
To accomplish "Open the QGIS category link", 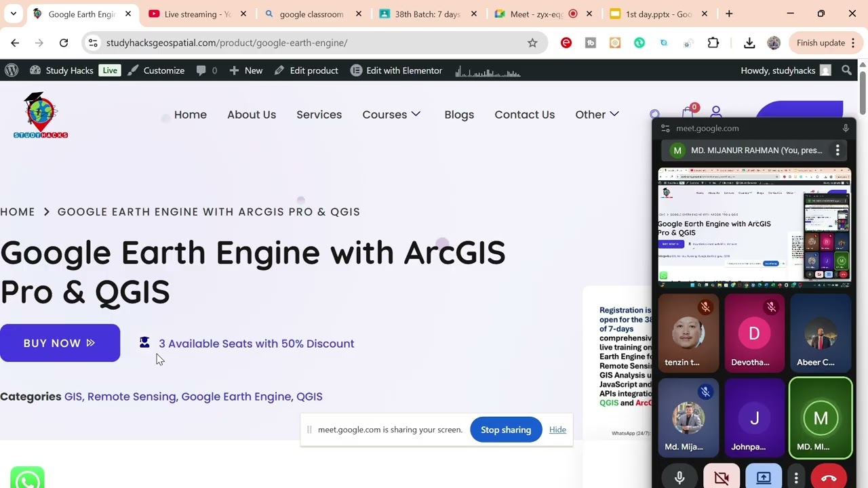I will (309, 396).
